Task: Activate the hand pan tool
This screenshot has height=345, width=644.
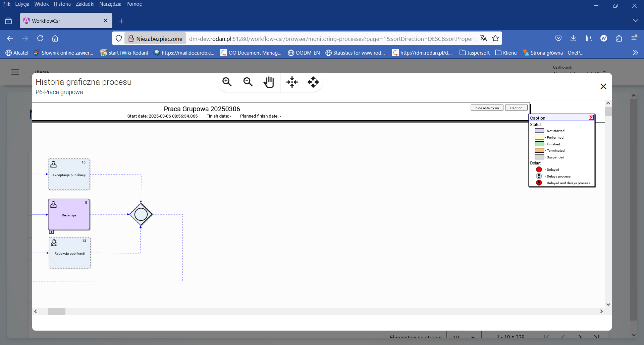Action: [x=269, y=82]
